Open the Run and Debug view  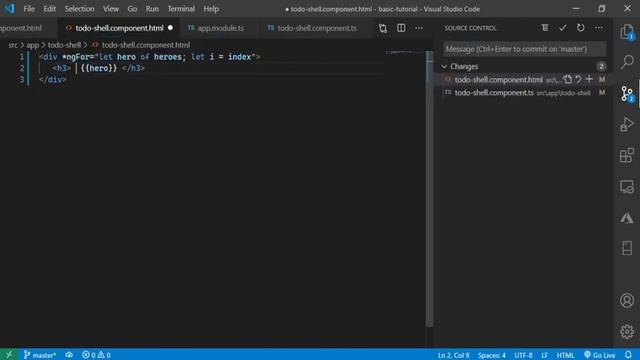[627, 124]
